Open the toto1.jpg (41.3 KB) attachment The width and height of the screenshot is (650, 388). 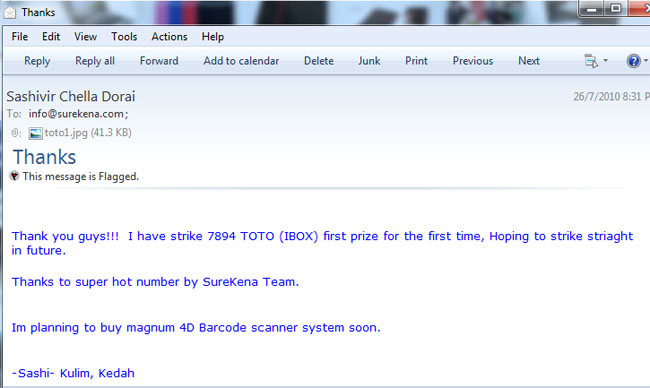coord(88,133)
